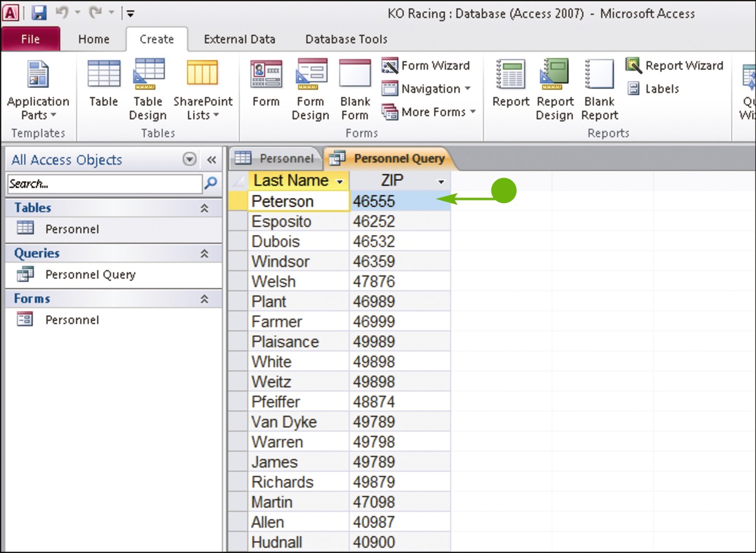This screenshot has height=553, width=756.
Task: Select Personnel Query in navigation pane
Action: (x=114, y=274)
